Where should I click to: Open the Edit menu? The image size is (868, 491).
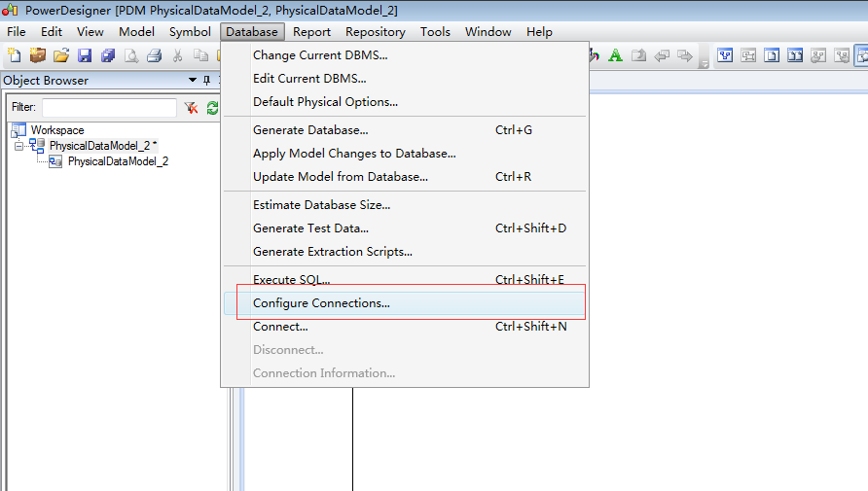[51, 31]
